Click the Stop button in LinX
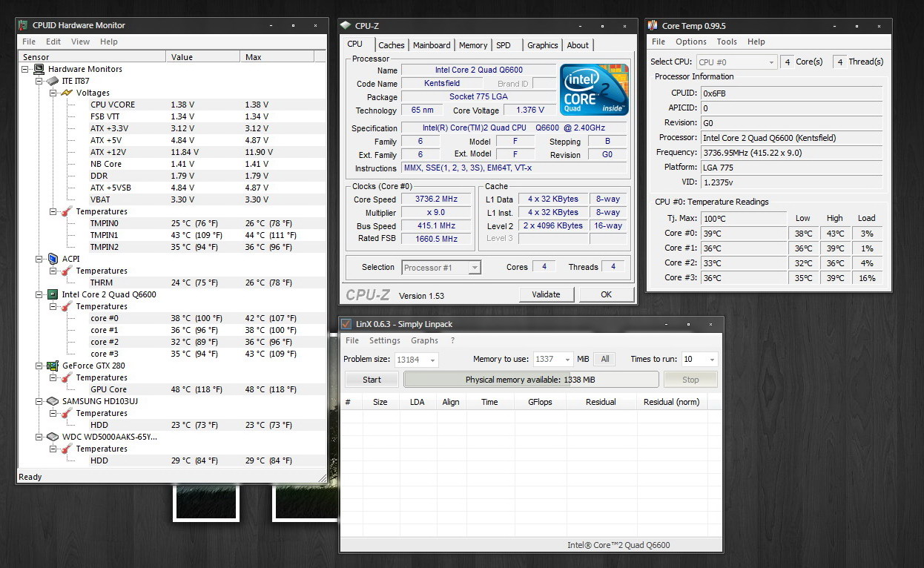Image resolution: width=924 pixels, height=568 pixels. click(x=690, y=380)
